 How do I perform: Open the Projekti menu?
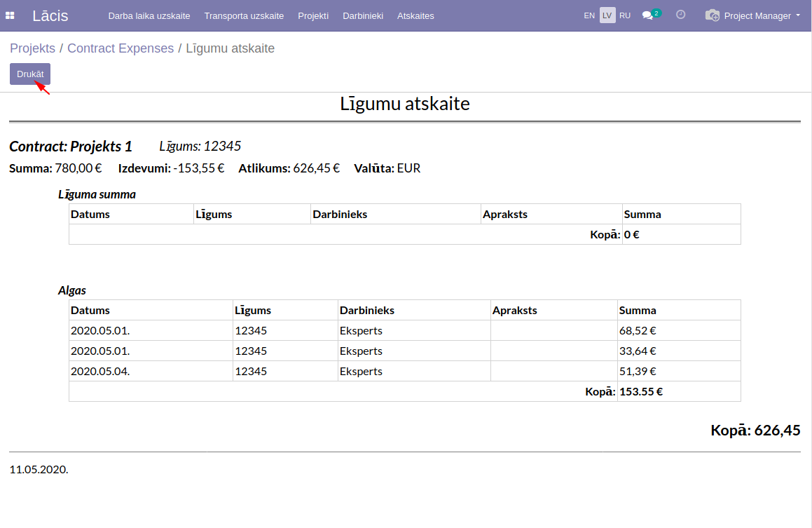pos(313,15)
